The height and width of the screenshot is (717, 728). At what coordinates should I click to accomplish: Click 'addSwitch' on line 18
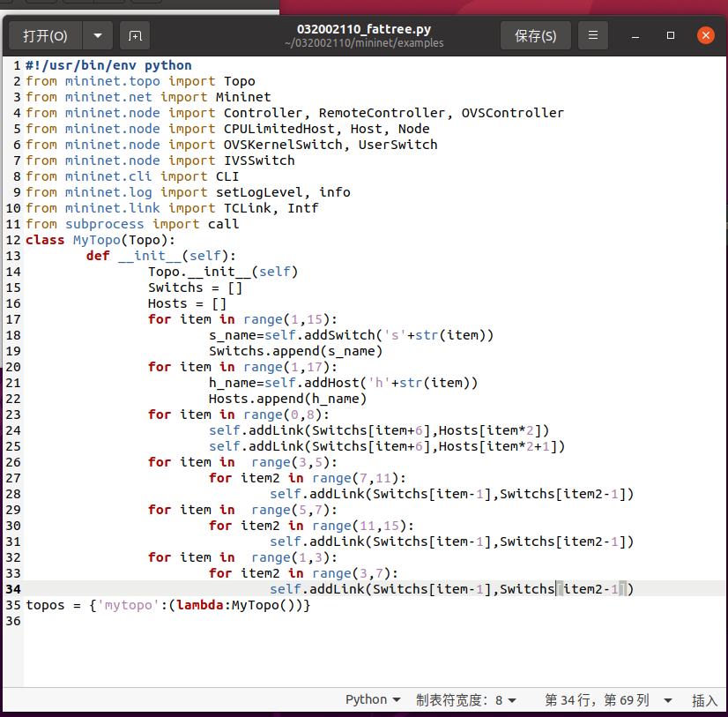click(x=339, y=335)
